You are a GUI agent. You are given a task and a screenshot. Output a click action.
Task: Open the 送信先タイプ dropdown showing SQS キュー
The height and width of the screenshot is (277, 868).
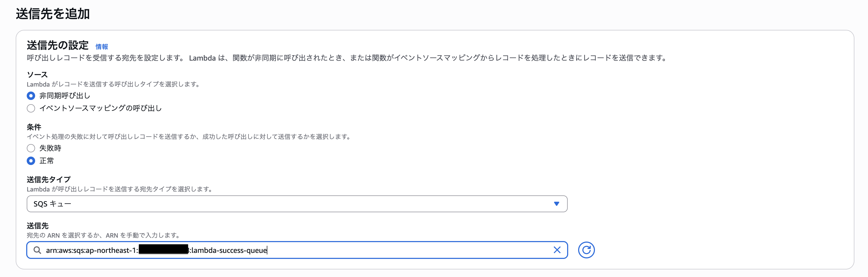pos(296,204)
